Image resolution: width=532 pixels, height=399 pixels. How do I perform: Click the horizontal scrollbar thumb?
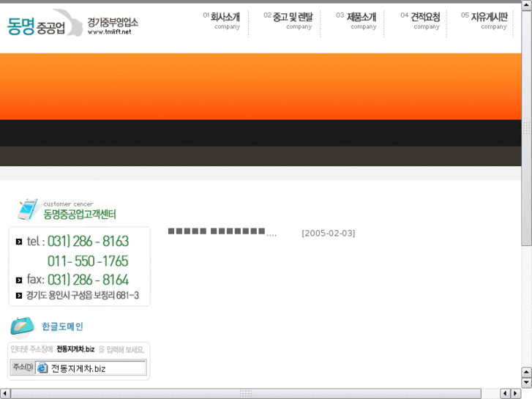tap(246, 393)
